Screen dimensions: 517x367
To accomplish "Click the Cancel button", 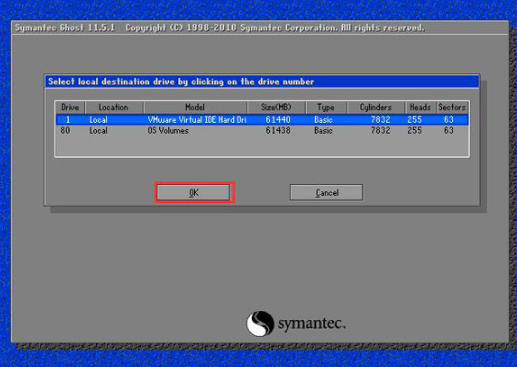I will 326,193.
